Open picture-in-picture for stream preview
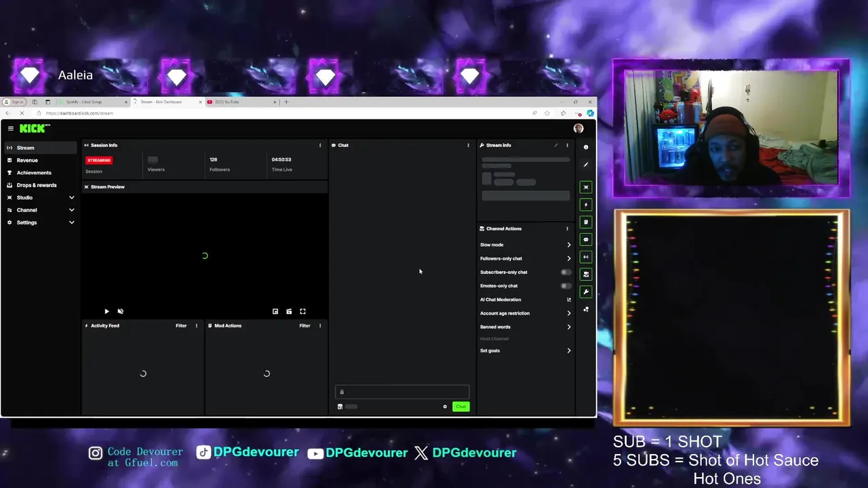 275,311
